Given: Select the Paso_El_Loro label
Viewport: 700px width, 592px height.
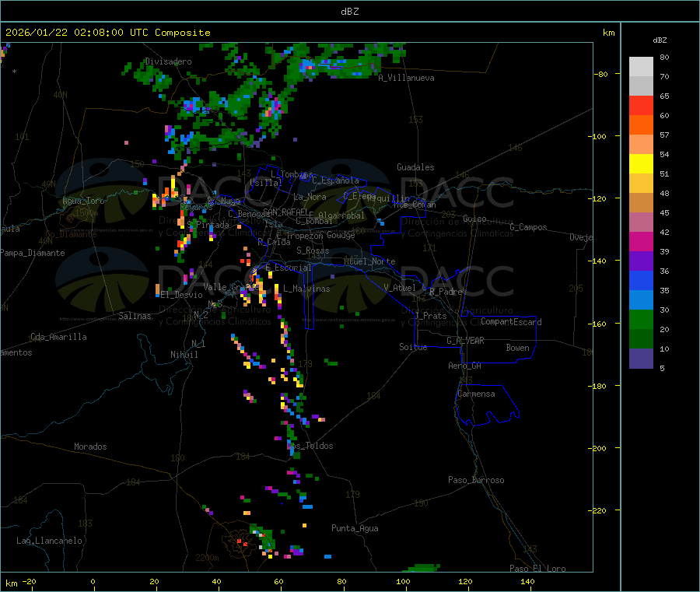Looking at the screenshot, I should (537, 569).
